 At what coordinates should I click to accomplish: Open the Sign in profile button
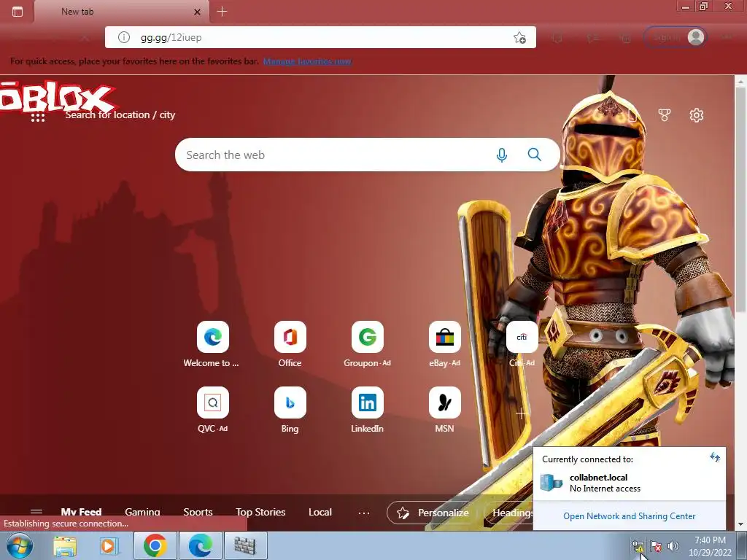pyautogui.click(x=675, y=37)
